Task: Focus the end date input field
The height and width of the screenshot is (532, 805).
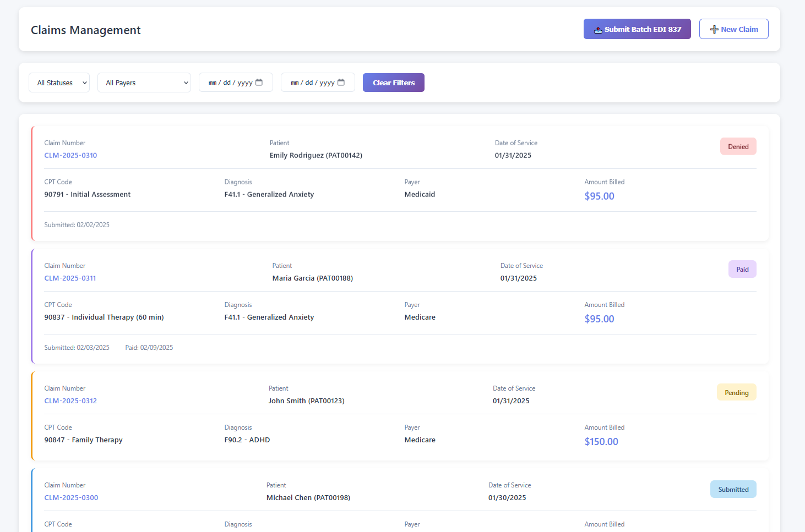Action: tap(312, 83)
